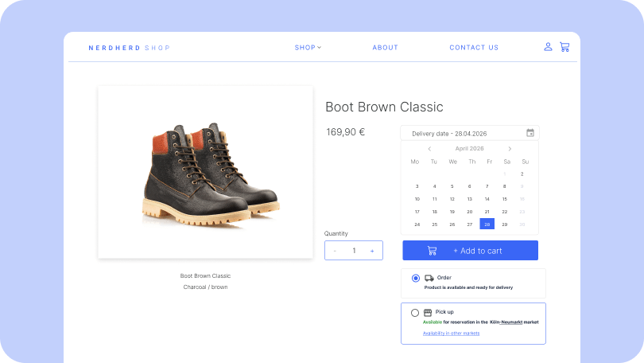The image size is (644, 363).
Task: Select April 5 in the calendar
Action: pos(452,186)
